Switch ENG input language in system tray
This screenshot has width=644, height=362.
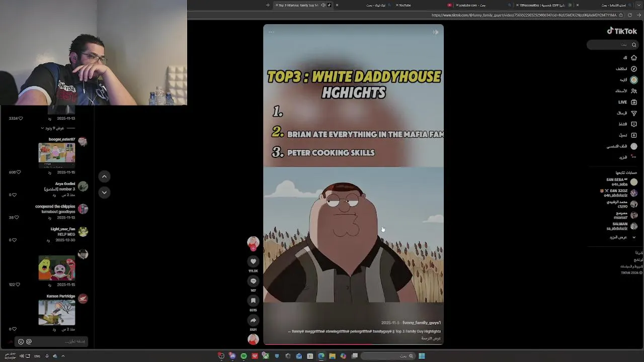tap(37, 356)
